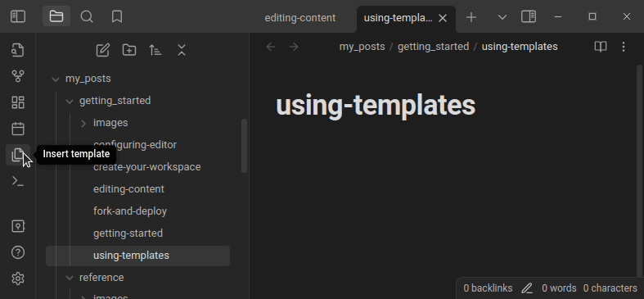Toggle the right sidebar panel
Screen dimensions: 644x299
click(x=529, y=17)
